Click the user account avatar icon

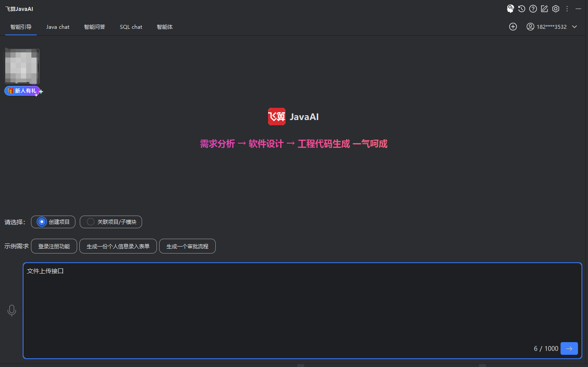click(530, 27)
